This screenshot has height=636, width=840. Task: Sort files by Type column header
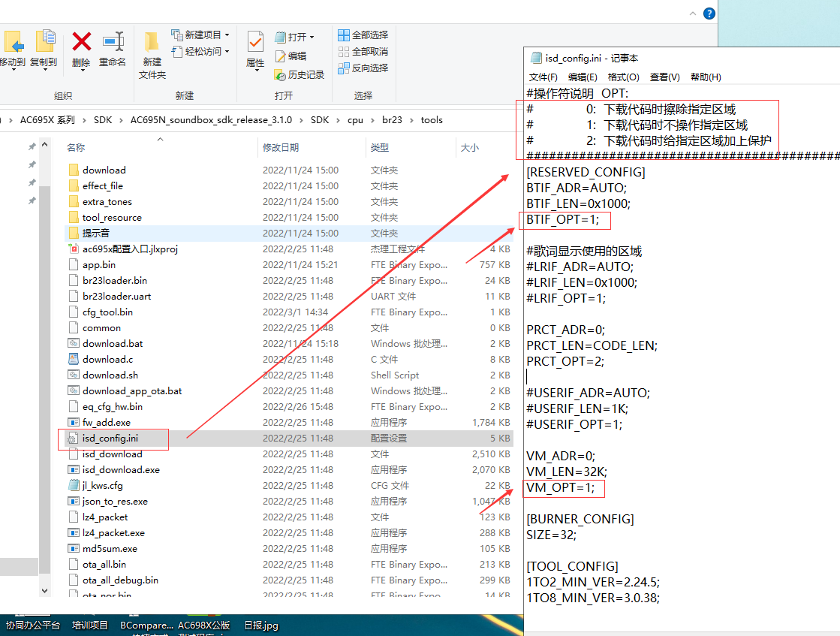[x=379, y=147]
